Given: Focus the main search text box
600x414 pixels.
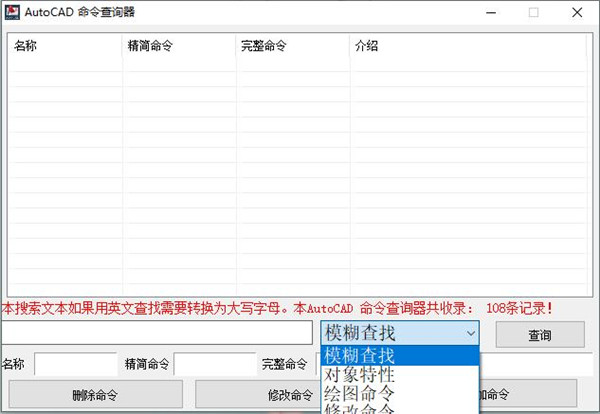Looking at the screenshot, I should tap(157, 333).
